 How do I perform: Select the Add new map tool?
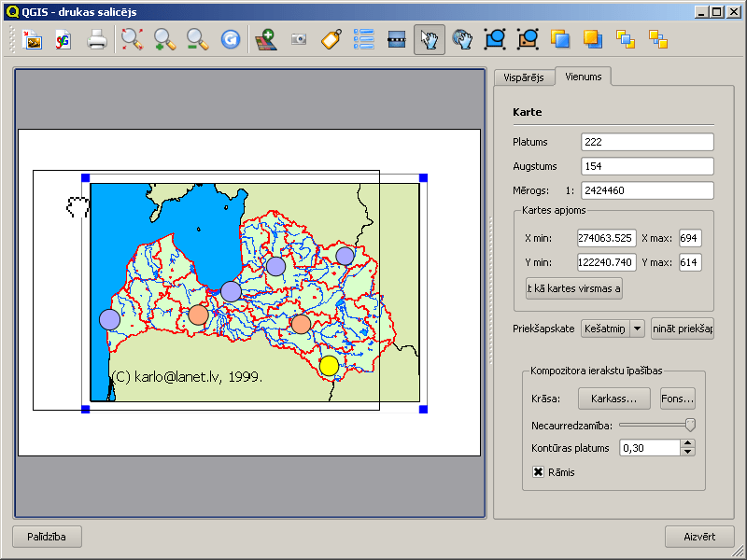point(266,40)
